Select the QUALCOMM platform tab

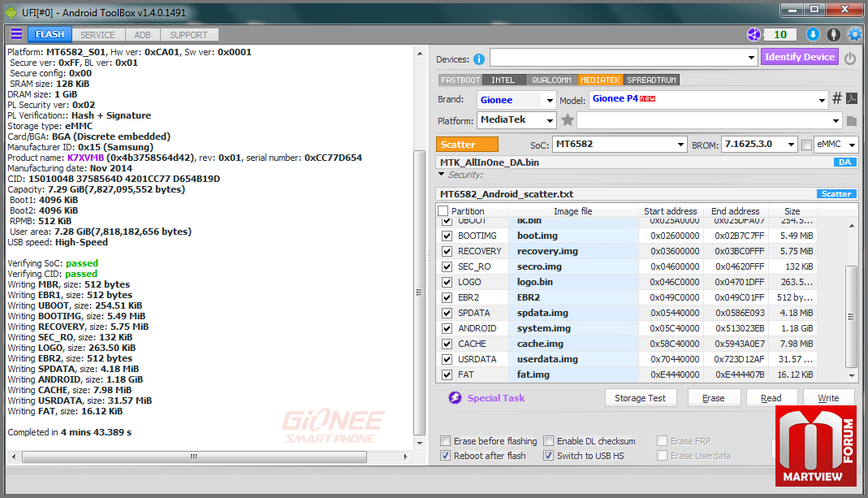tap(551, 80)
